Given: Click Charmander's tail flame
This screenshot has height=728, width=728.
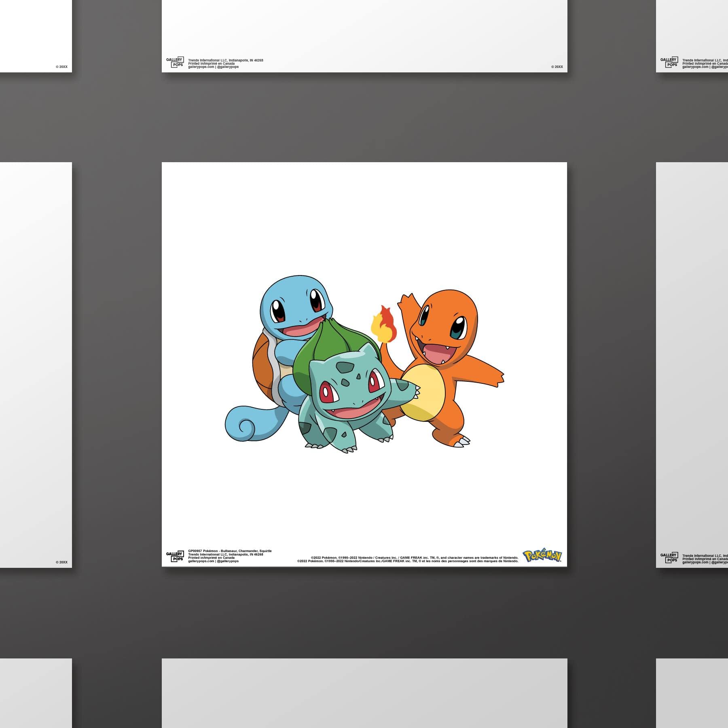Looking at the screenshot, I should tap(384, 324).
